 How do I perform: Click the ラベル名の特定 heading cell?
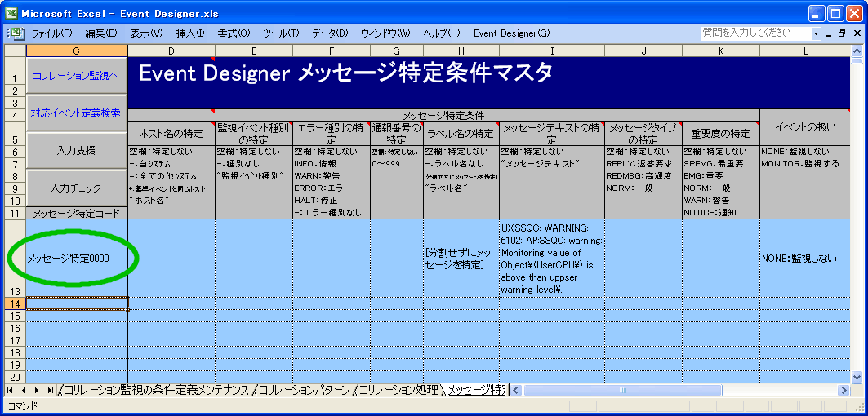click(x=461, y=133)
